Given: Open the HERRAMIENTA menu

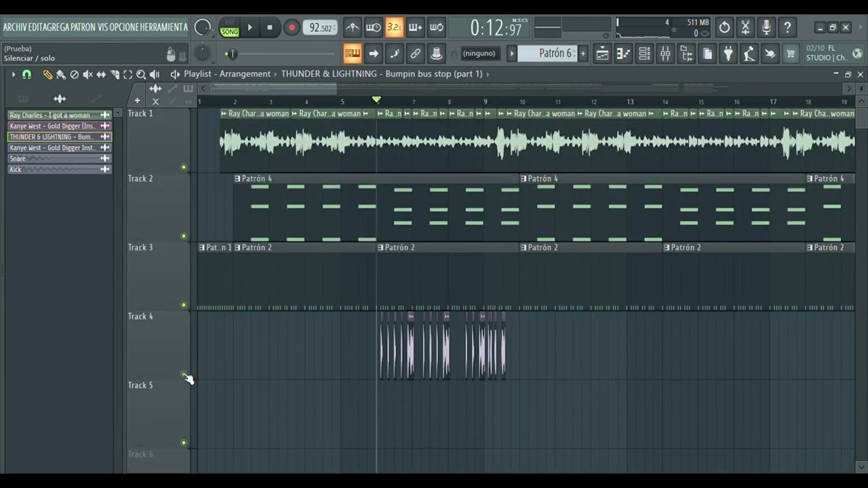Looking at the screenshot, I should point(163,28).
